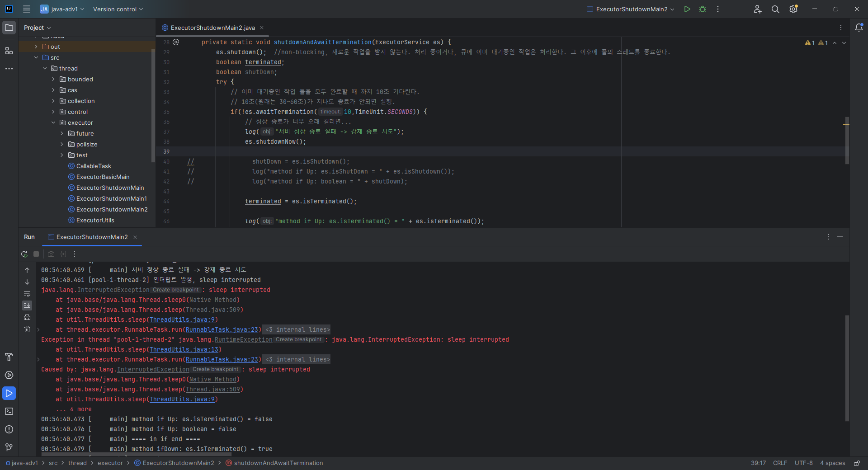
Task: Run ExecutorShutdownMain2 with green play button
Action: (x=687, y=9)
